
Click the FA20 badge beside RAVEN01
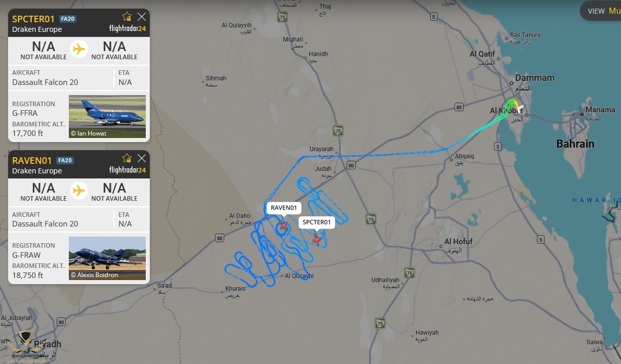65,160
